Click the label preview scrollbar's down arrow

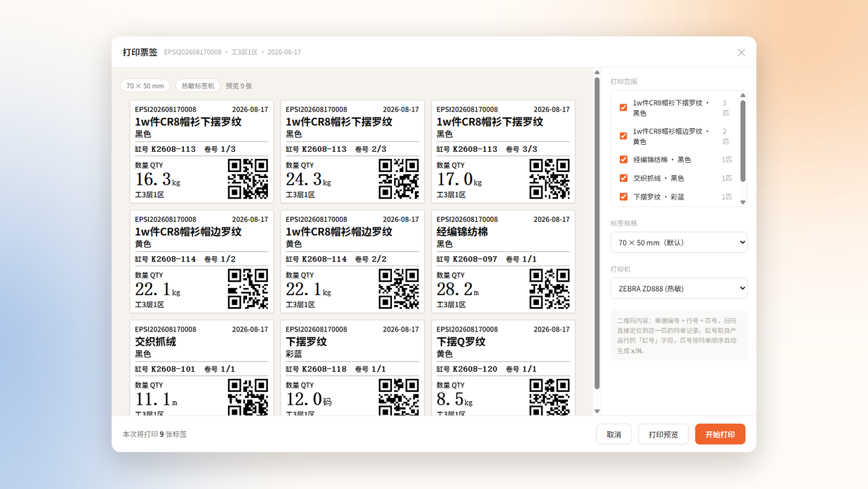[x=597, y=411]
